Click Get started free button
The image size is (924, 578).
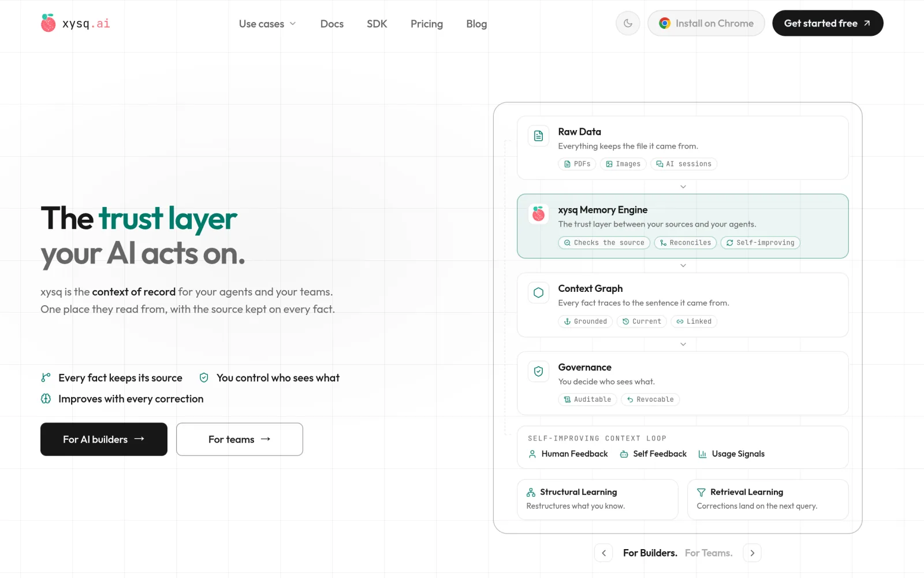(x=828, y=23)
